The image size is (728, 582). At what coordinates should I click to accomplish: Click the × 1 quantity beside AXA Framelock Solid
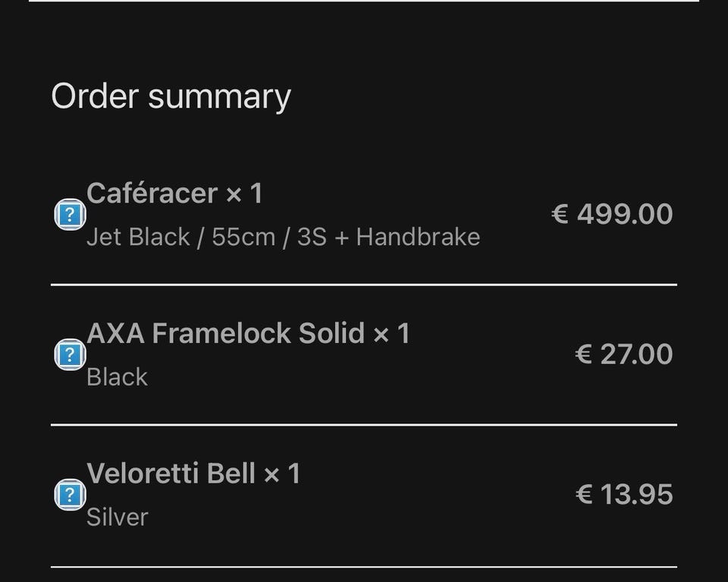[391, 333]
